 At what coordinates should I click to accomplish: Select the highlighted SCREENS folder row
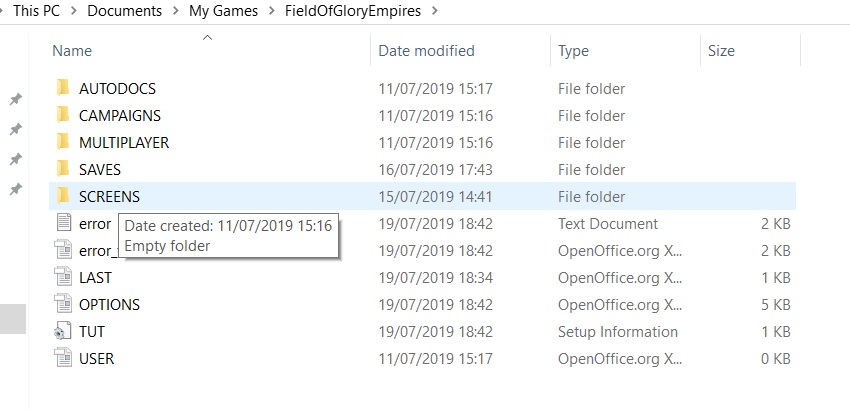point(422,196)
